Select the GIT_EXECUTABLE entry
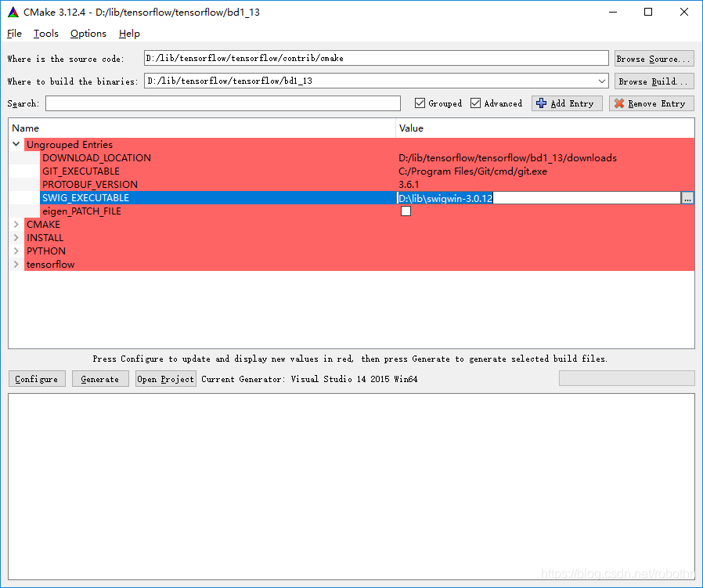Image resolution: width=703 pixels, height=588 pixels. click(81, 171)
